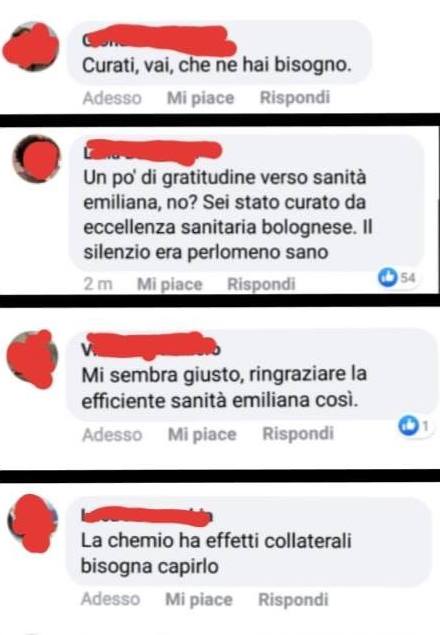Click Mi piace under the gratitudine comment
The image size is (440, 635).
pyautogui.click(x=169, y=284)
